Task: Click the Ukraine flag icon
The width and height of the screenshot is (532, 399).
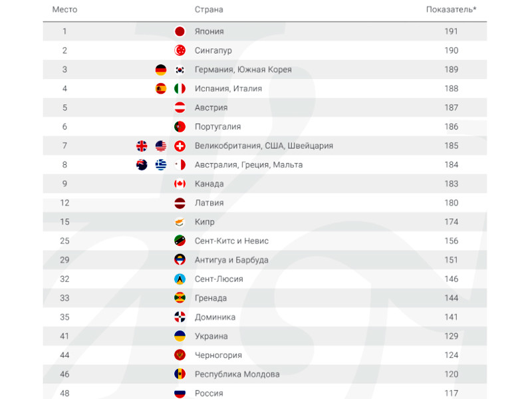Action: coord(179,336)
